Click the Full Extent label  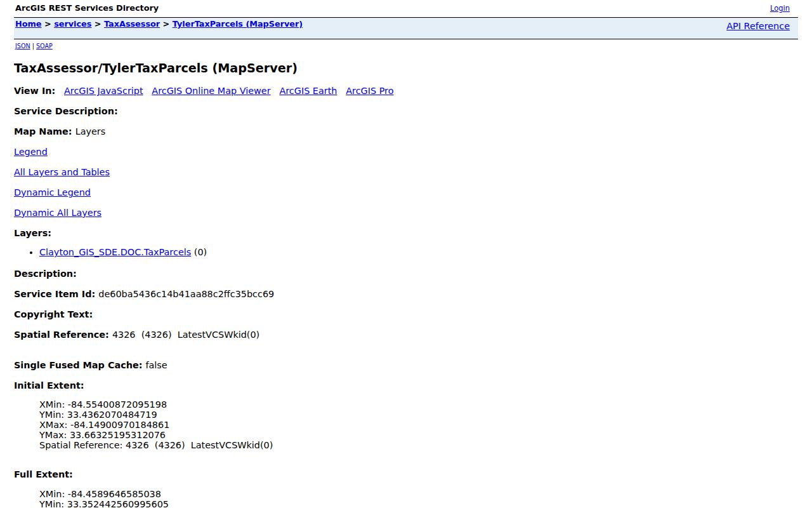[x=43, y=474]
